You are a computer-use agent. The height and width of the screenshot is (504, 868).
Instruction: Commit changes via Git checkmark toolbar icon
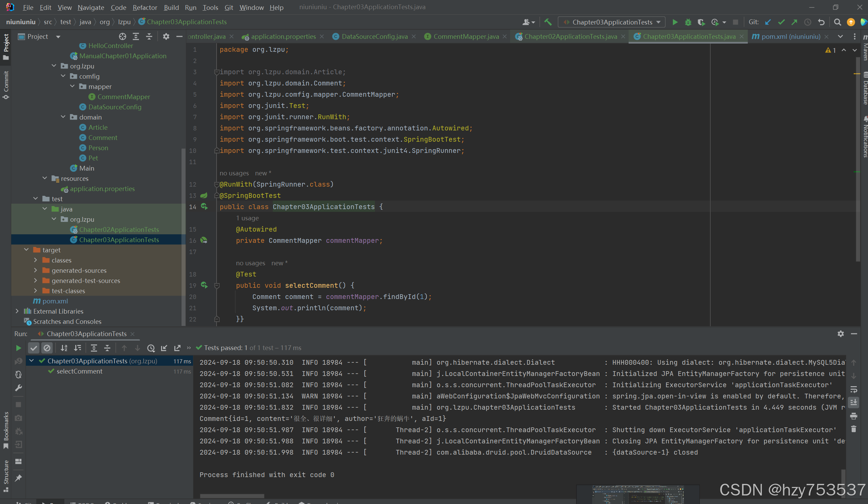pyautogui.click(x=781, y=22)
